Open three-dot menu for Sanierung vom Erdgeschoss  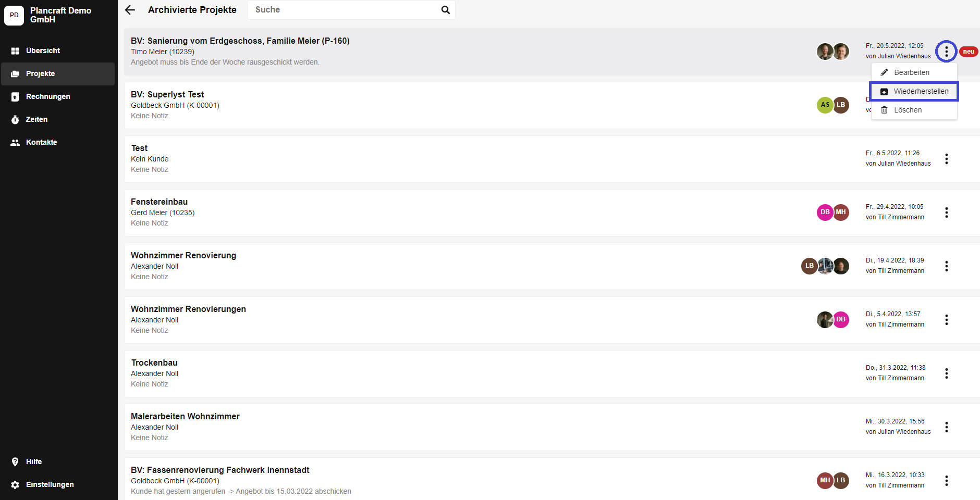click(946, 52)
